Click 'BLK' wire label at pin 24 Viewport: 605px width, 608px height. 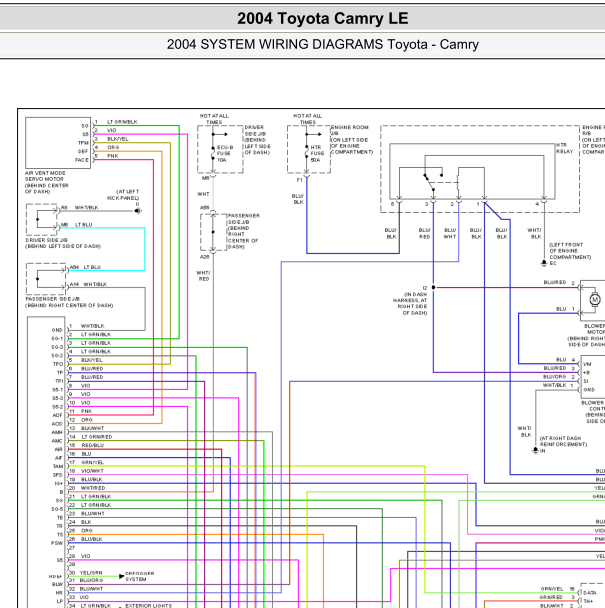[86, 522]
